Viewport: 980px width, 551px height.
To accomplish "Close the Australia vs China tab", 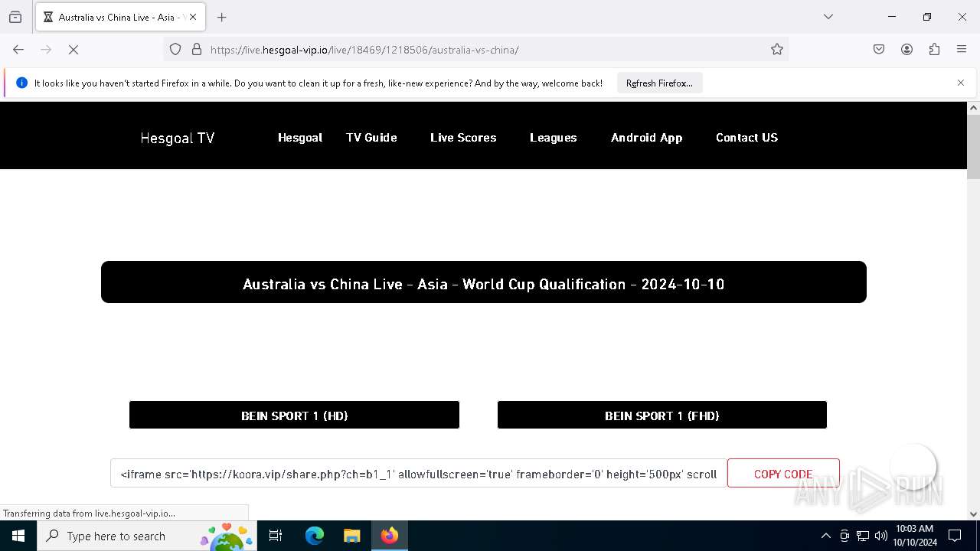I will coord(192,17).
